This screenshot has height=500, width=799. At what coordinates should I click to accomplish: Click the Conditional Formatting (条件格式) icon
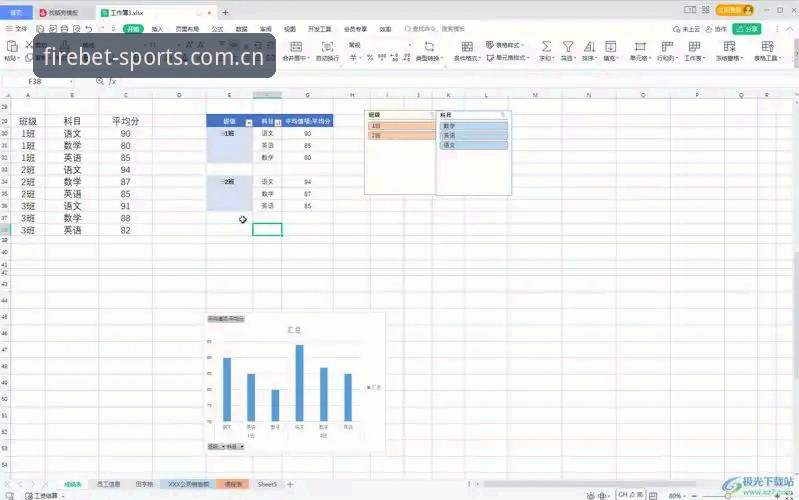(x=467, y=46)
